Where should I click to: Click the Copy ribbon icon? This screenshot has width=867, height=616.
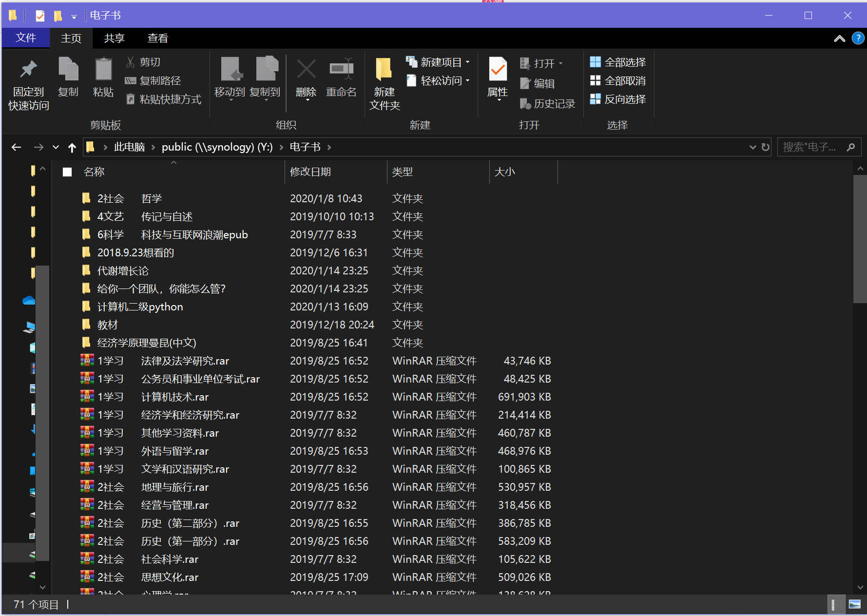68,69
